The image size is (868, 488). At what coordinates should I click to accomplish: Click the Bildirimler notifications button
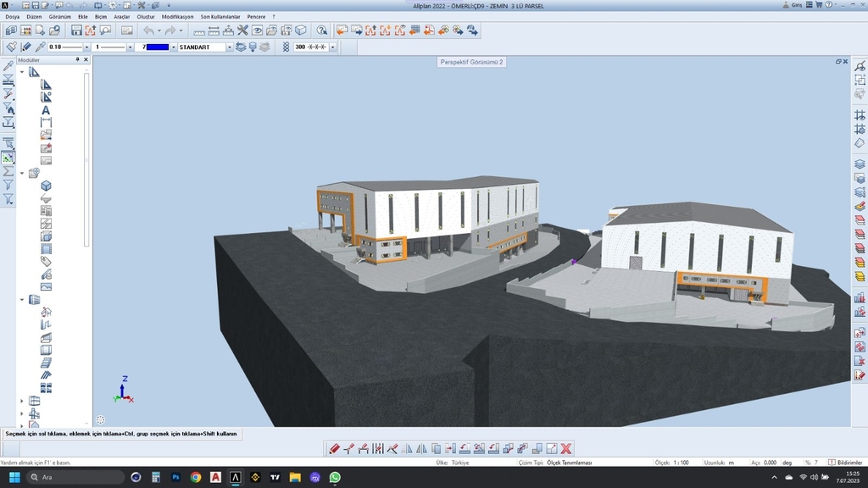pyautogui.click(x=849, y=463)
